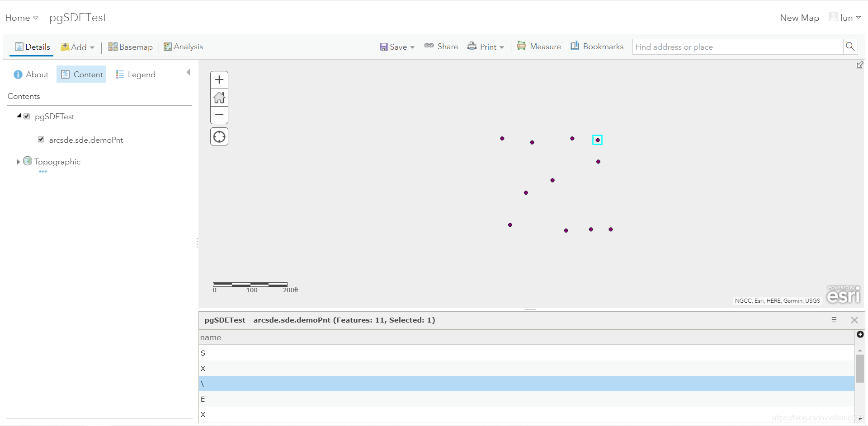Zoom in on the map
Screen dimensions: 868x426
(219, 80)
